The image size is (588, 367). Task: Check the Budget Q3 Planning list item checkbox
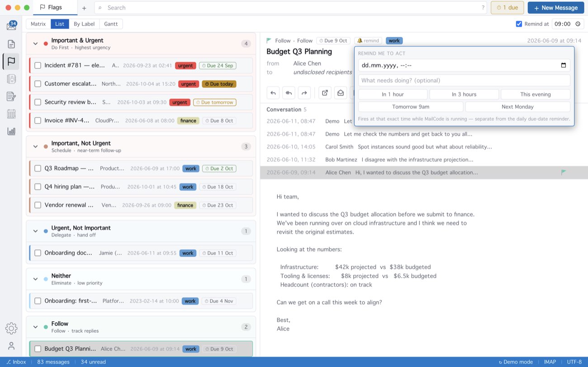[x=38, y=349]
